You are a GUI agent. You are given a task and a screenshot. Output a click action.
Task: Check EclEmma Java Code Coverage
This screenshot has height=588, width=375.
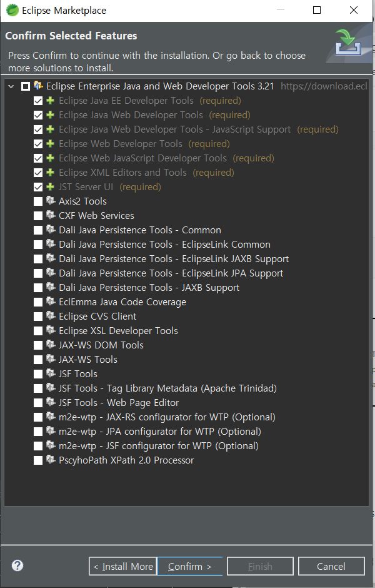pos(38,302)
